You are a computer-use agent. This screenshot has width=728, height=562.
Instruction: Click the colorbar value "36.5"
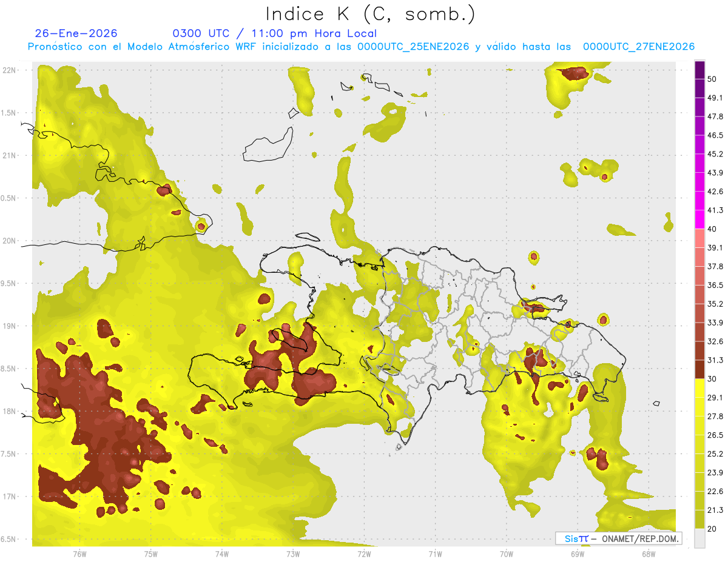(715, 286)
